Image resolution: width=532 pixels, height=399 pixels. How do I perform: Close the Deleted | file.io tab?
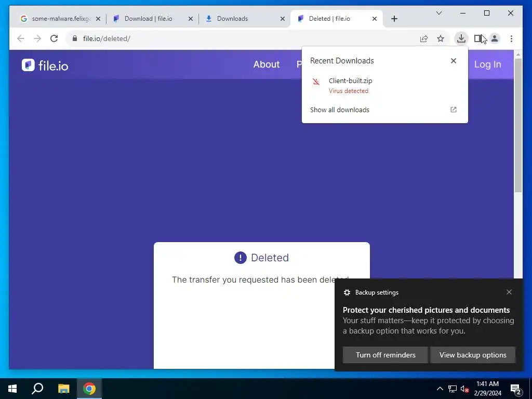[375, 19]
